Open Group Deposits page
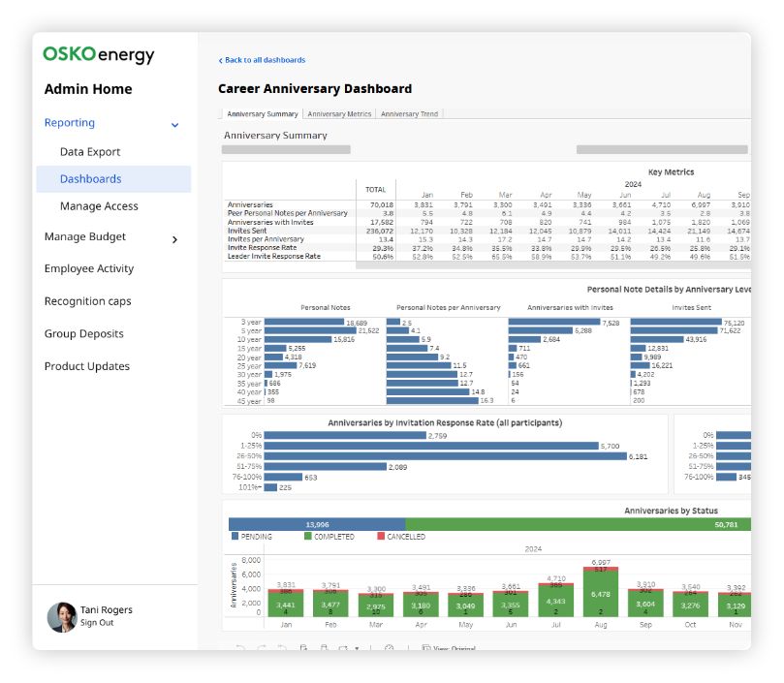Screen dimensions: 784x683 coord(84,333)
